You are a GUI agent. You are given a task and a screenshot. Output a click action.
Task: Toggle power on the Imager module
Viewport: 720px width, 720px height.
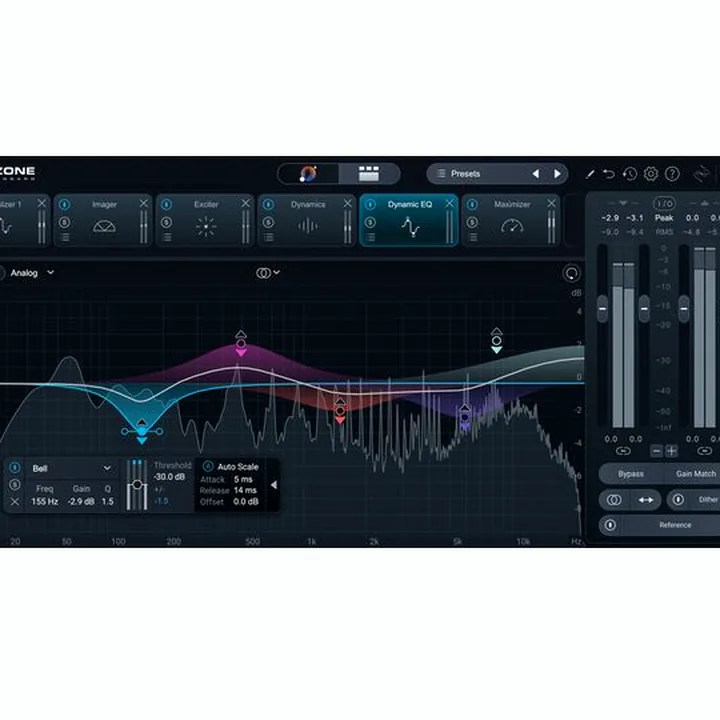(64, 204)
